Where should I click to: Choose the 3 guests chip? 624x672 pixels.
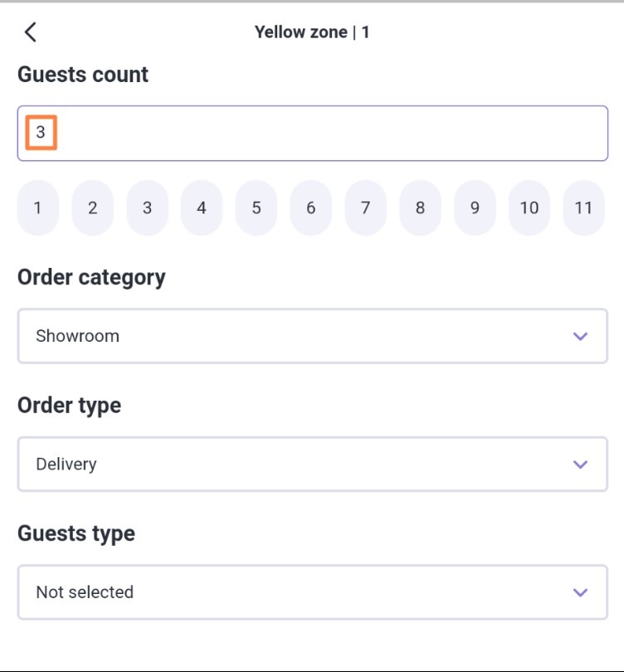coord(147,208)
